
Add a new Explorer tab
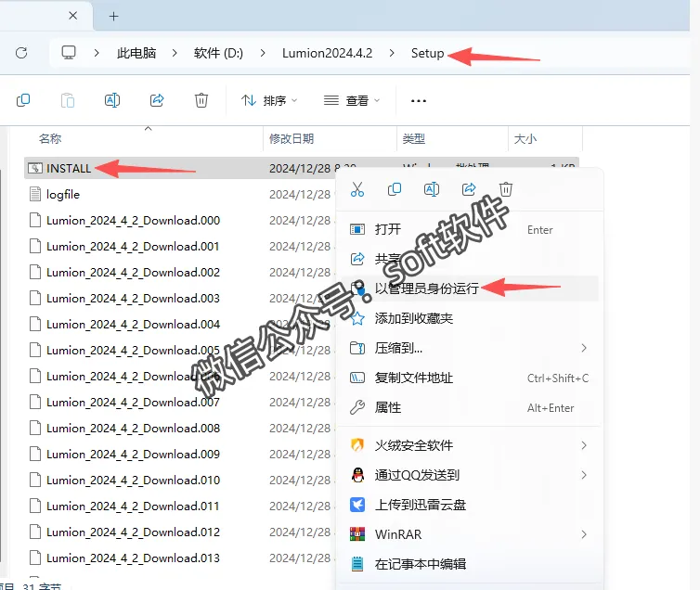(114, 17)
